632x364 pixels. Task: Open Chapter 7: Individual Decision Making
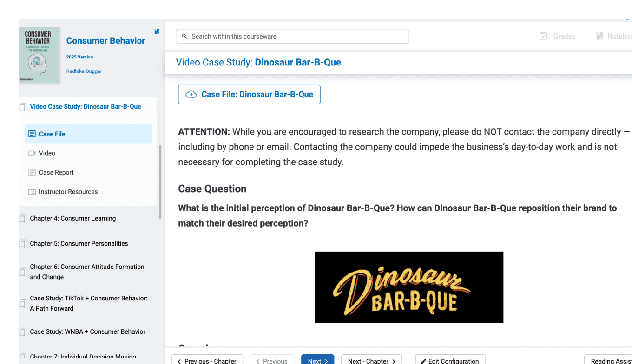click(x=83, y=357)
